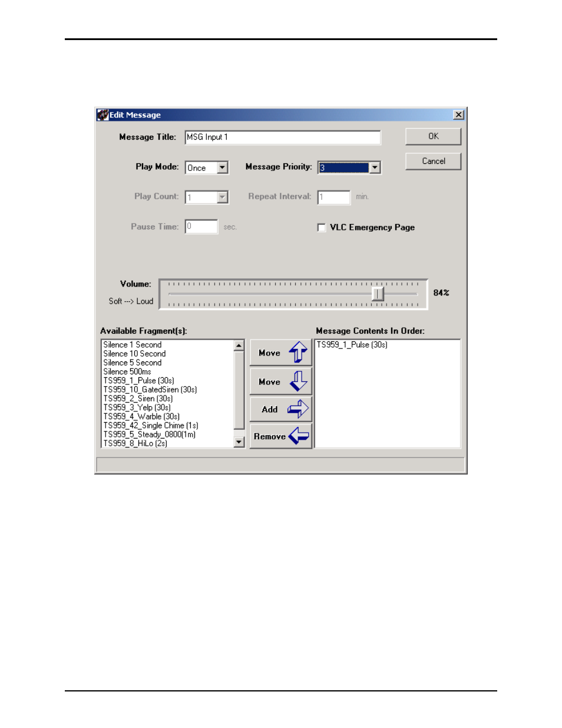Select 'Silence 10 Second' fragment
The width and height of the screenshot is (562, 728).
point(134,354)
